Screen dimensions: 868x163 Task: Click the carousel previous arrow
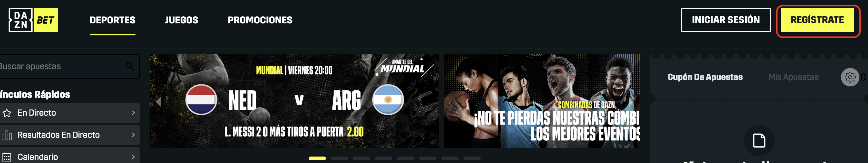coord(158,101)
